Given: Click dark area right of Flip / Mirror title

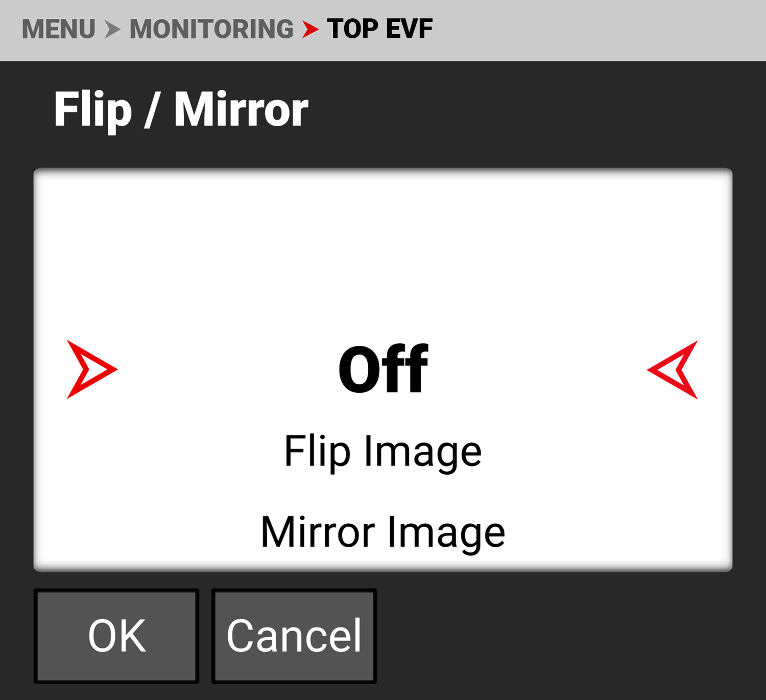Looking at the screenshot, I should 511,109.
